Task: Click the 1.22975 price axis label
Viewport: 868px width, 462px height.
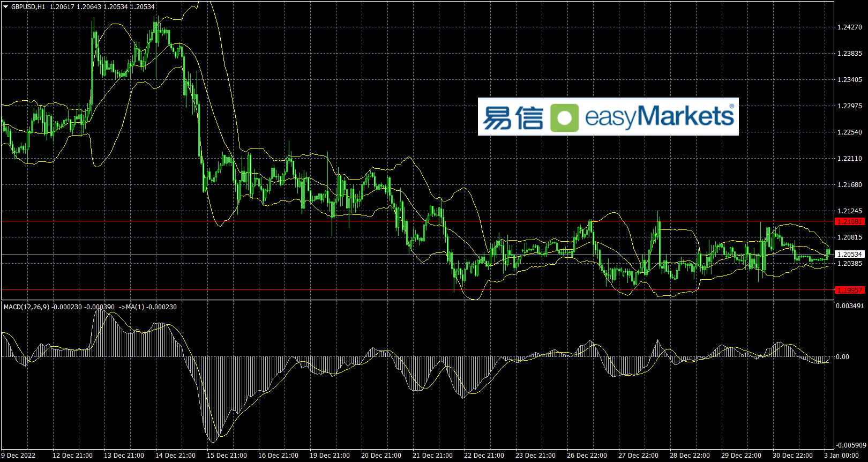Action: click(850, 106)
